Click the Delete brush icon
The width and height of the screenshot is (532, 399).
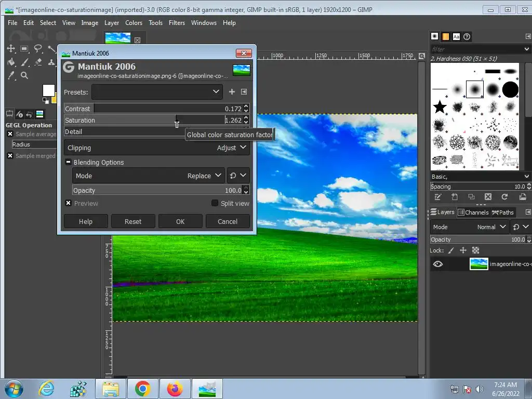pos(488,197)
